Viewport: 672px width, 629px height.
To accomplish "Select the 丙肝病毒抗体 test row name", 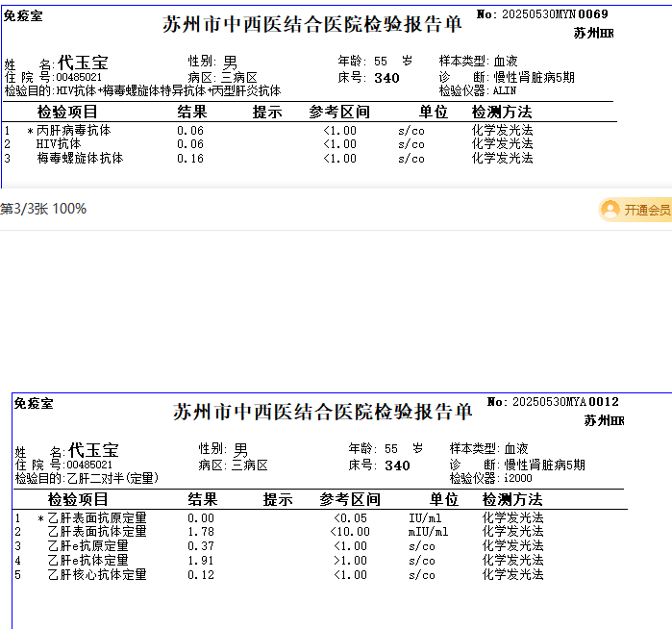I will coord(74,131).
